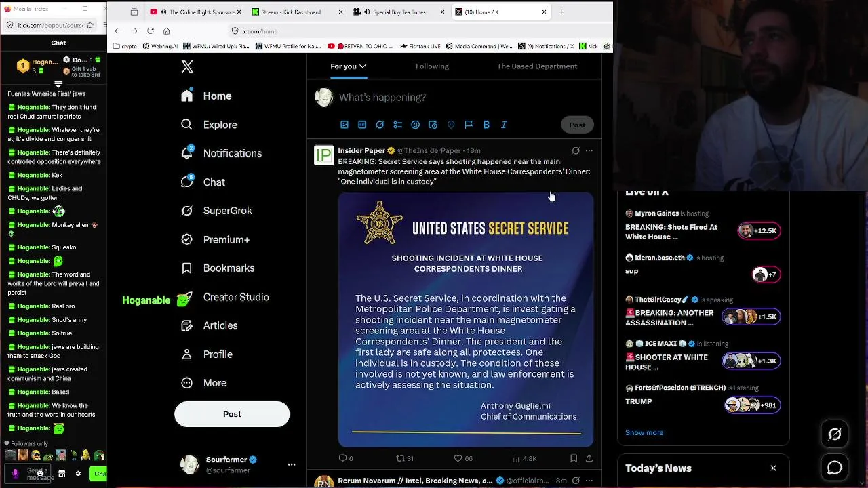Viewport: 868px width, 488px height.
Task: Open the More menu in the sidebar
Action: (x=203, y=383)
